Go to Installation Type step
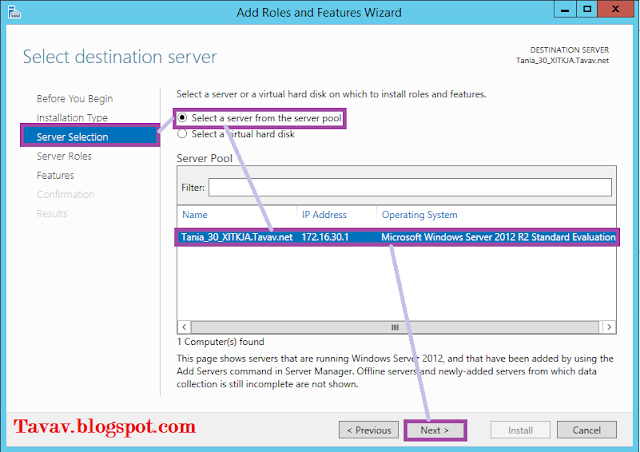Image resolution: width=640 pixels, height=452 pixels. point(72,118)
